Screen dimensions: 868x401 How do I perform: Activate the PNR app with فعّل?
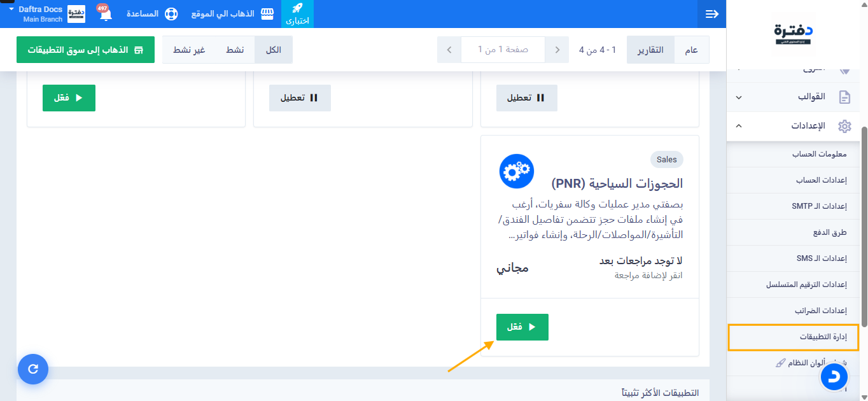[x=522, y=327]
